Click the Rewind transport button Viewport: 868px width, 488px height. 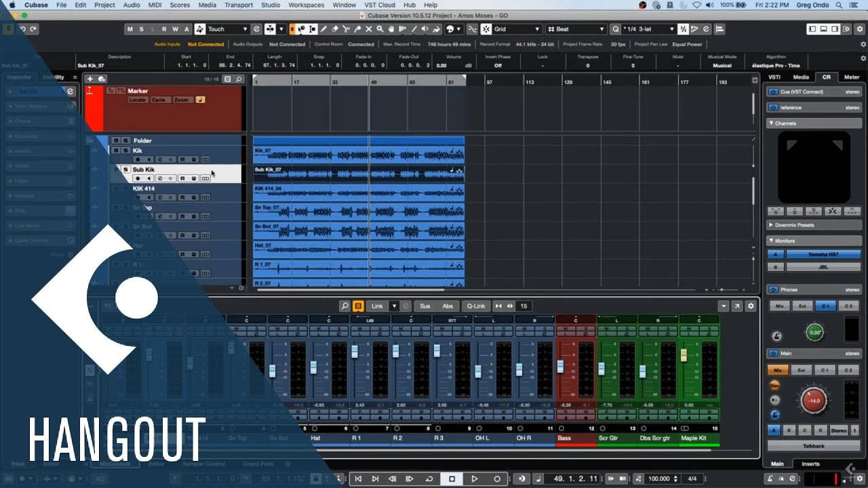coord(393,479)
